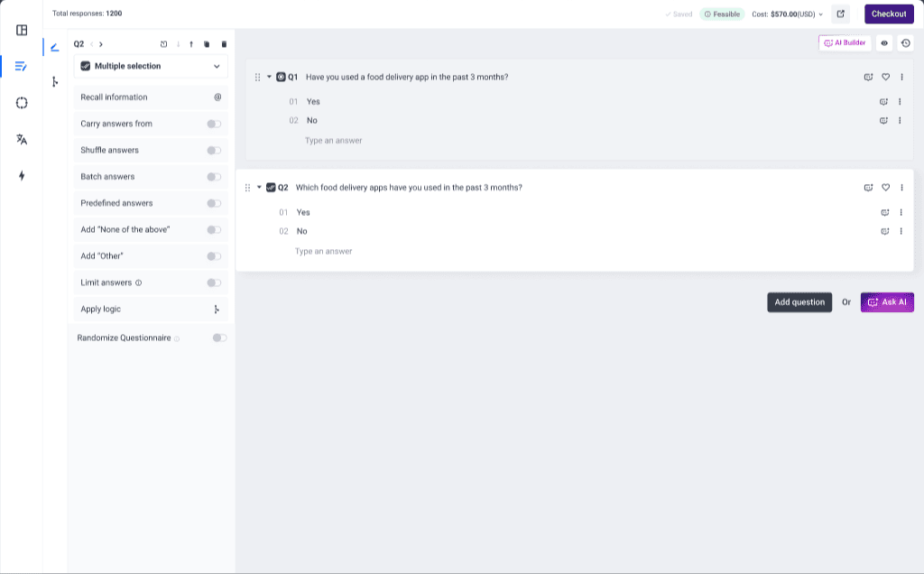Favorite Q1 with the heart icon

click(x=885, y=77)
